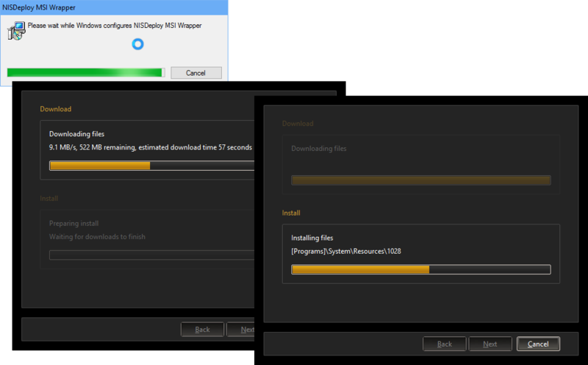
Task: Click the green MSI configuration progress bar
Action: [x=85, y=72]
